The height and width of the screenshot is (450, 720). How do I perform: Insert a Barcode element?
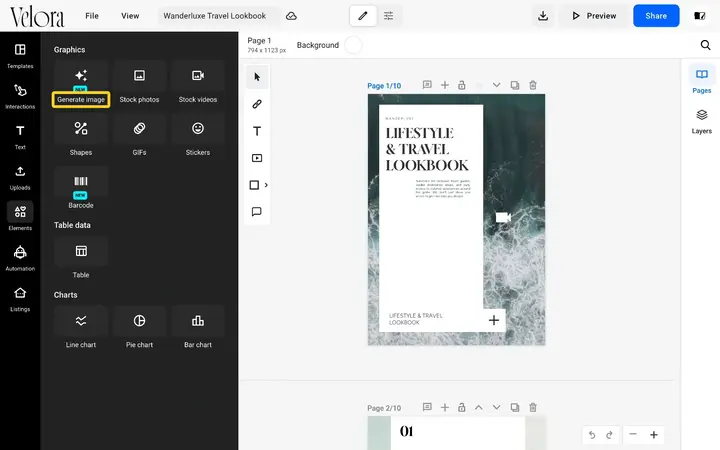pos(81,190)
